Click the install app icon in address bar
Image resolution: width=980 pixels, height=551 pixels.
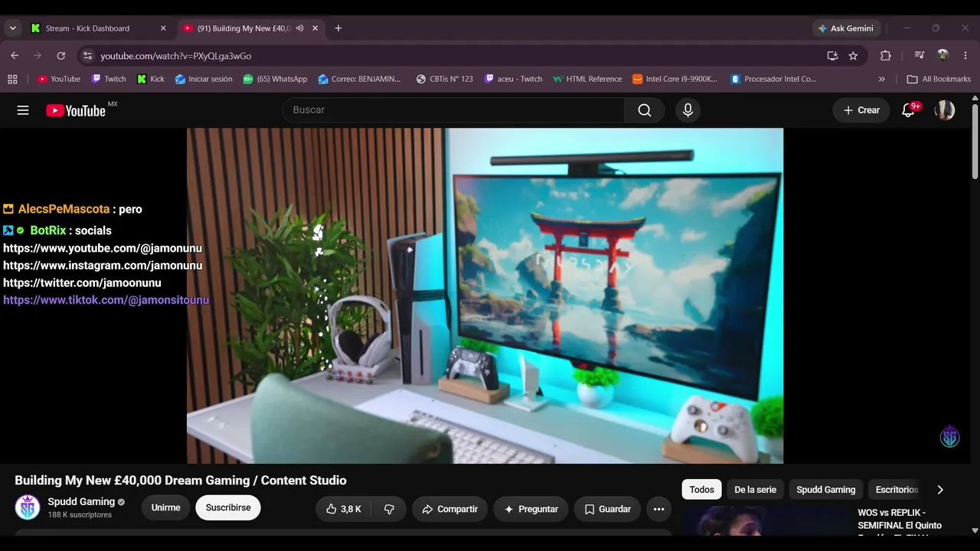pyautogui.click(x=832, y=55)
